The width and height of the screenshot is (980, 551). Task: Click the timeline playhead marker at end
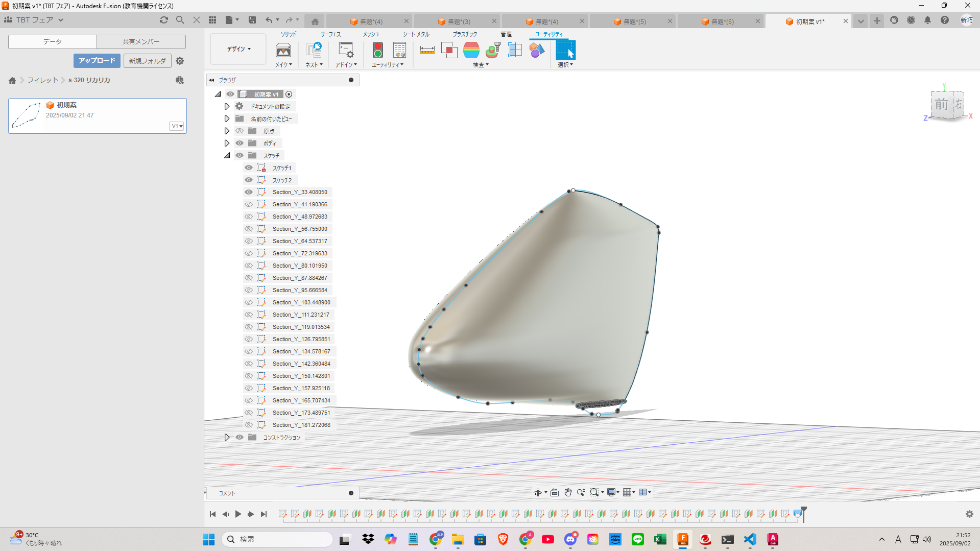click(803, 511)
